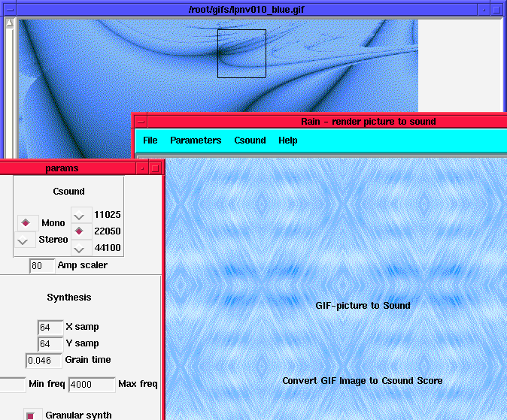Open the File menu
The image size is (507, 420).
click(150, 141)
